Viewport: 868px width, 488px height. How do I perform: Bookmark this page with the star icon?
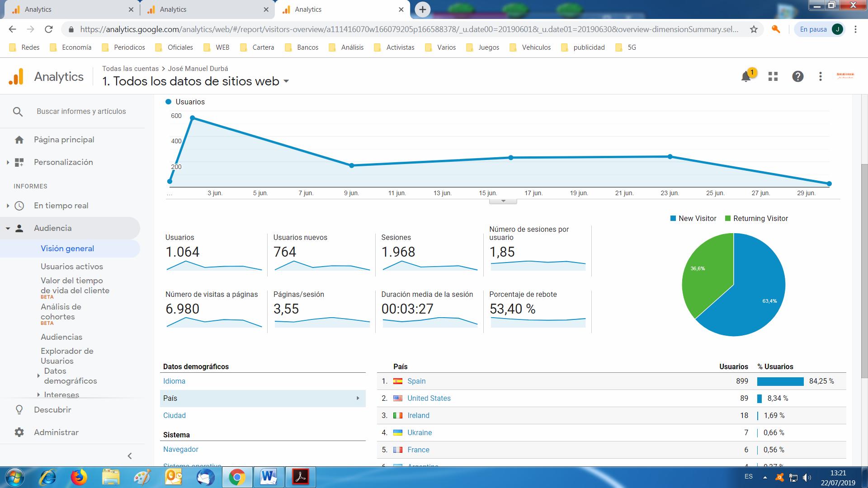[x=754, y=29]
